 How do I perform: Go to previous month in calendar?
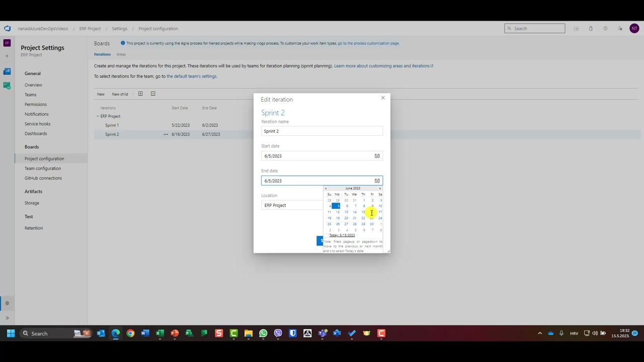click(x=326, y=189)
